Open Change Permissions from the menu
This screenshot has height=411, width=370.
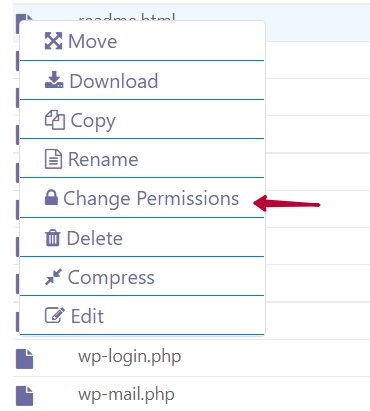click(142, 198)
